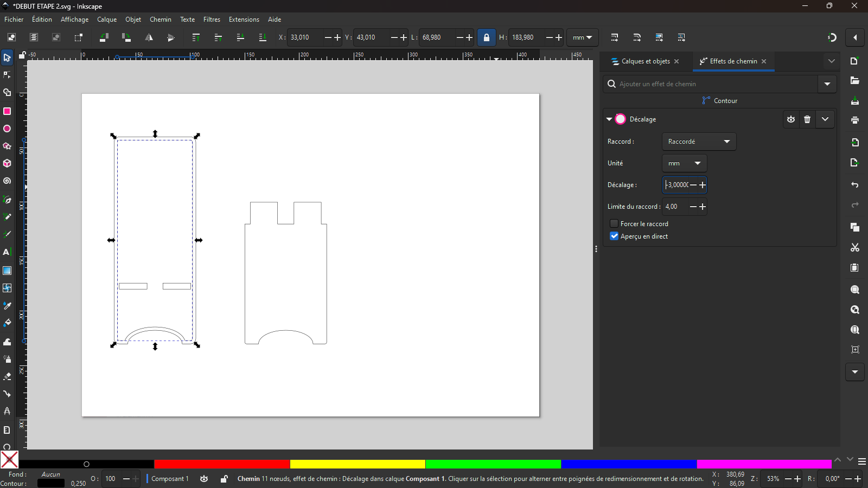This screenshot has height=488, width=868.
Task: Click the Print icon in the right command bar
Action: 855,120
